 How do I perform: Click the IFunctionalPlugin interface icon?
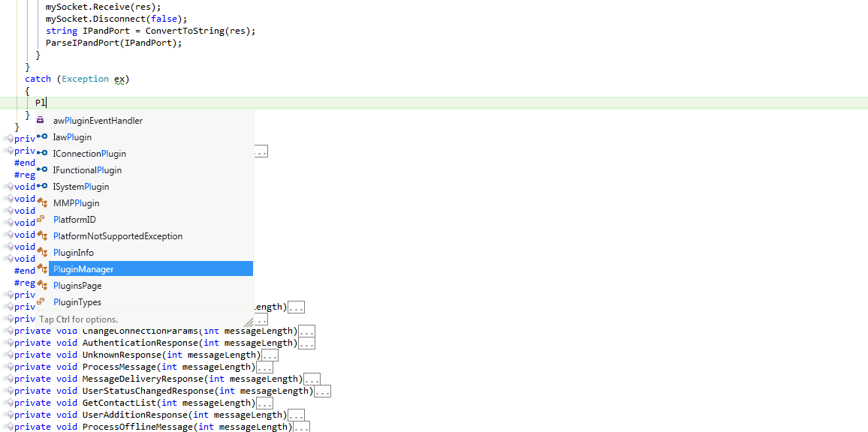[x=41, y=169]
